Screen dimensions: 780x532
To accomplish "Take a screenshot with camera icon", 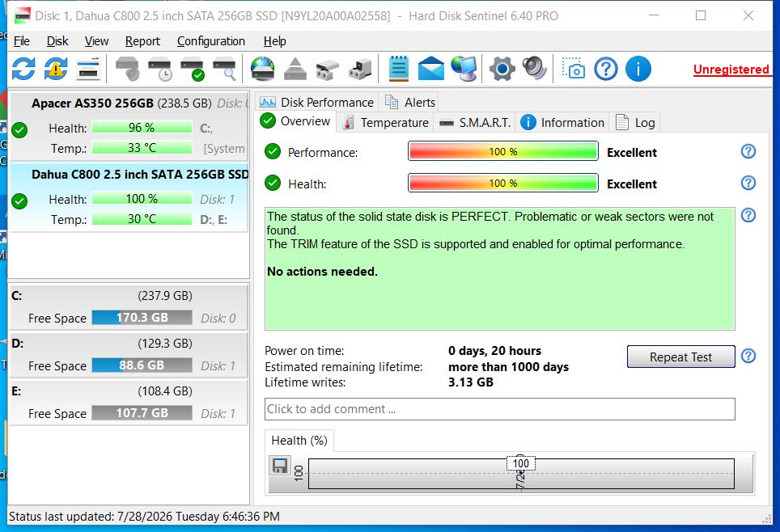I will click(x=573, y=69).
